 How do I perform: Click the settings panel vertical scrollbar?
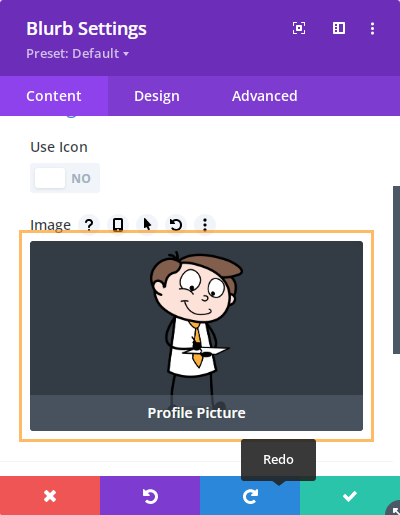pyautogui.click(x=396, y=270)
